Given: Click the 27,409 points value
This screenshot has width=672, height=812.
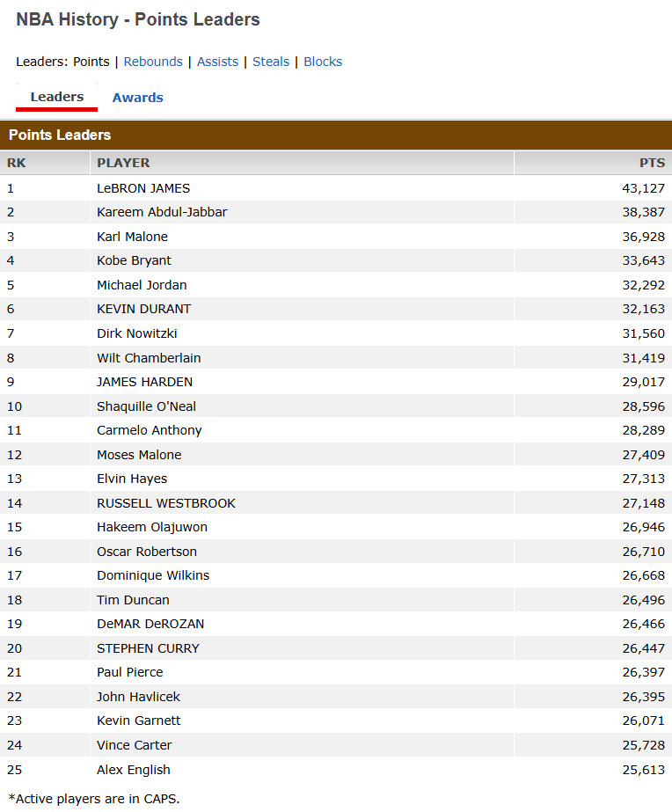Looking at the screenshot, I should click(644, 455).
